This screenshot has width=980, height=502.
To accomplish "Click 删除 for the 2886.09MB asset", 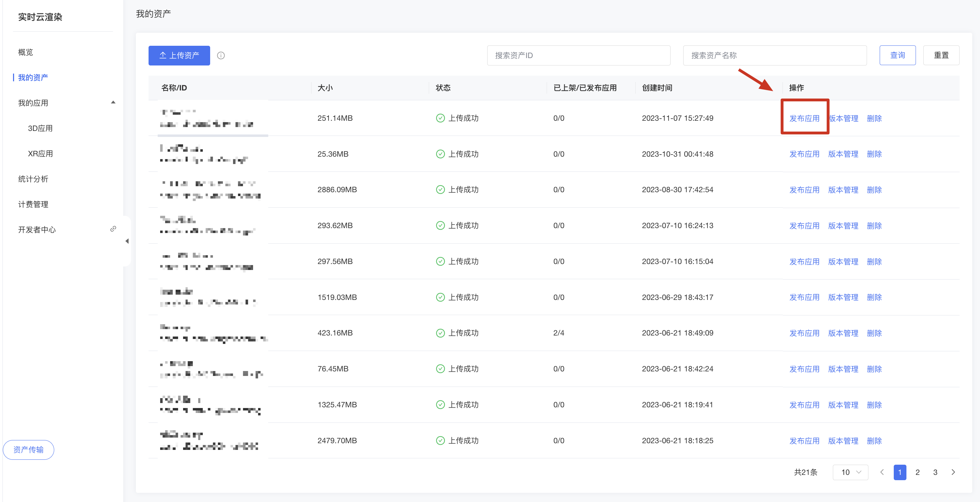I will [x=874, y=190].
